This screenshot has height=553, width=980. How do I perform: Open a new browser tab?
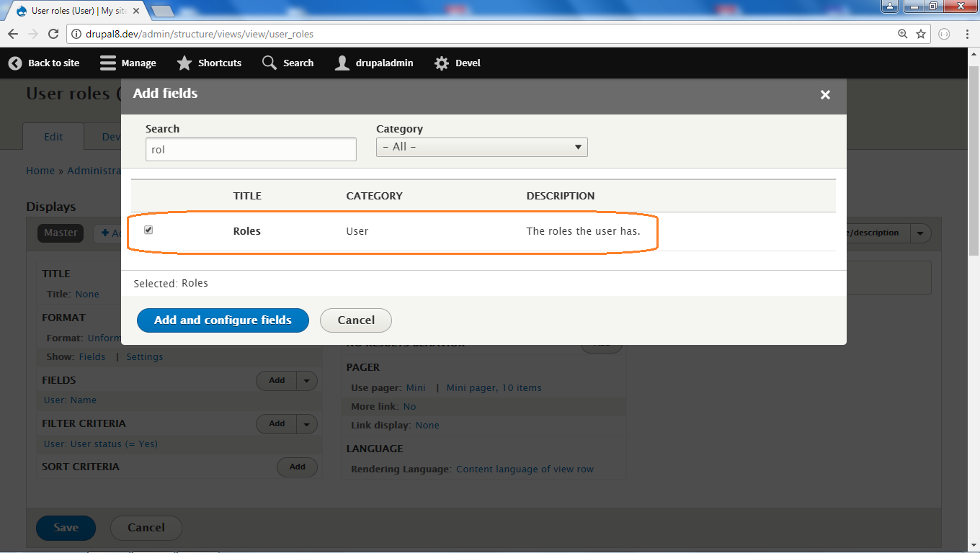(x=163, y=11)
